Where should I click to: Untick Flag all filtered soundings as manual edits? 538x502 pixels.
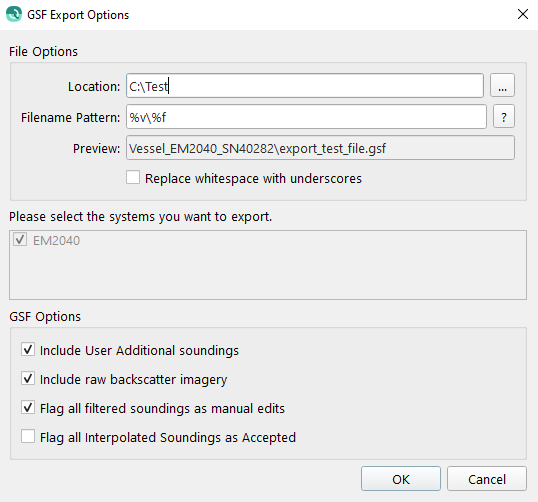coord(28,408)
